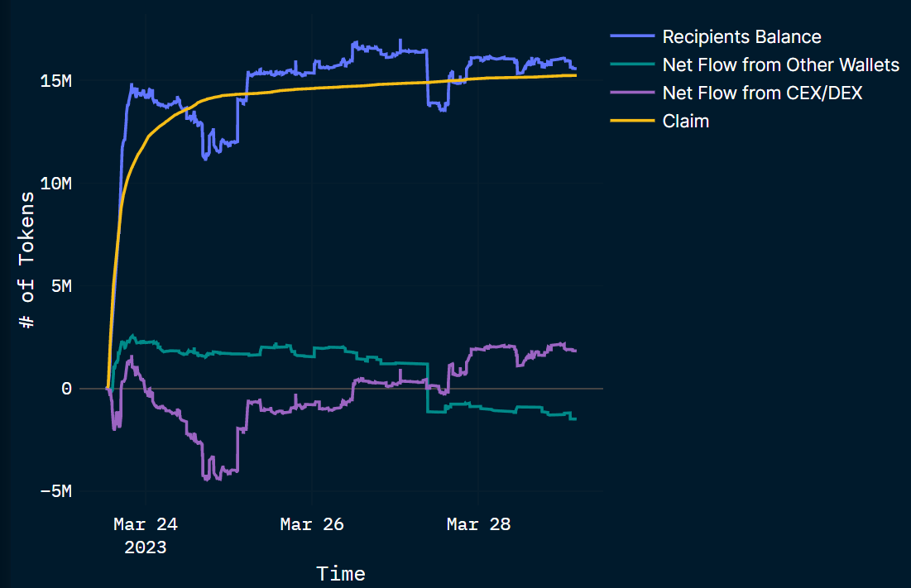Screen dimensions: 911x588
Task: Click the # of Tokens y-axis title
Action: click(x=28, y=260)
